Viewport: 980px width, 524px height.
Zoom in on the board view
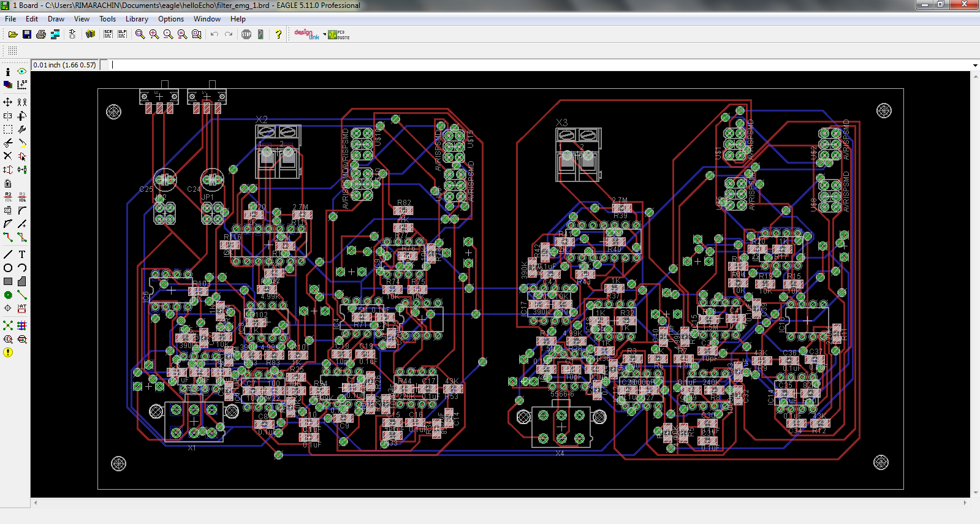coord(154,34)
